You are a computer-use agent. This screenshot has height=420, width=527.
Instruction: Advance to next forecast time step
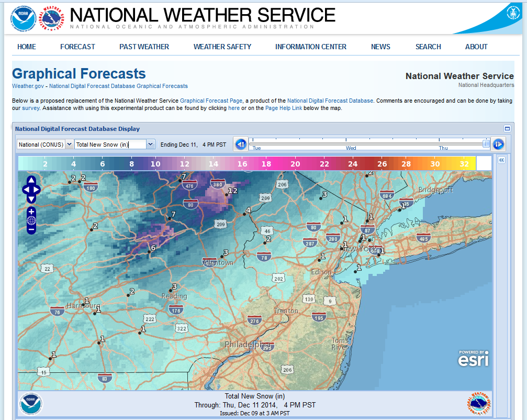click(x=498, y=144)
